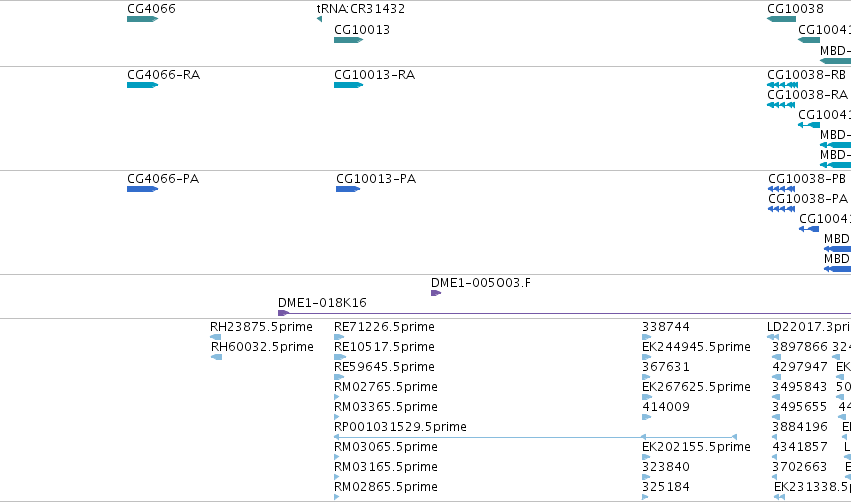
Task: Click the RE59645.5prime EST glyph
Action: click(339, 377)
